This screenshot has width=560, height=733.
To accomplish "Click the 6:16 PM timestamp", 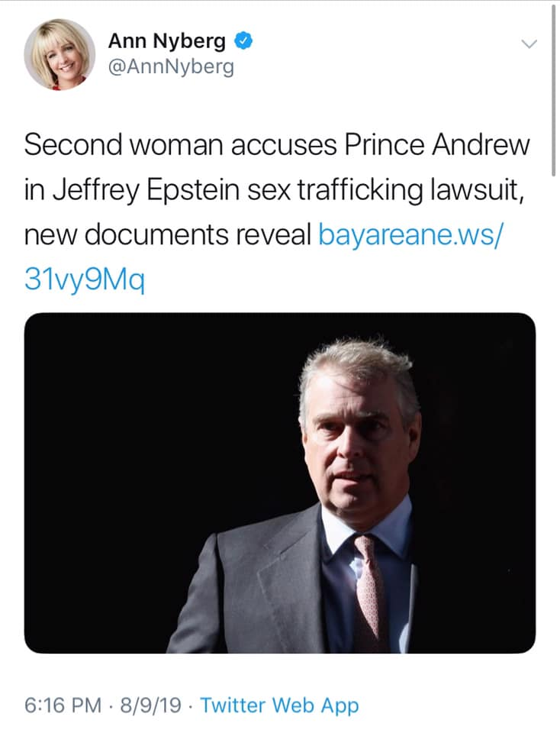I will click(x=63, y=706).
